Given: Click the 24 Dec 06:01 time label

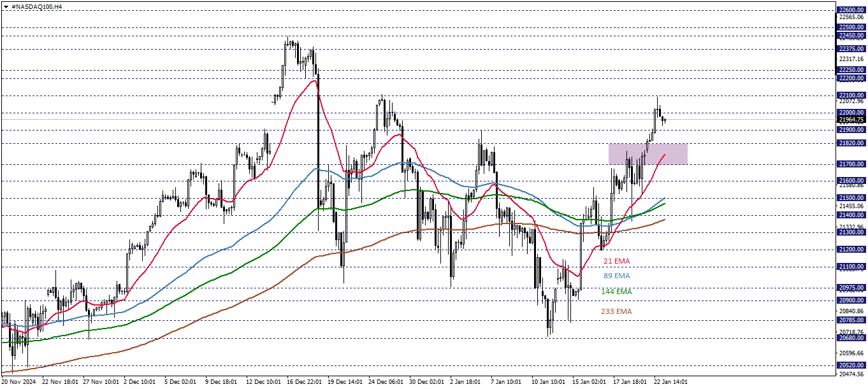Looking at the screenshot, I should click(386, 382).
